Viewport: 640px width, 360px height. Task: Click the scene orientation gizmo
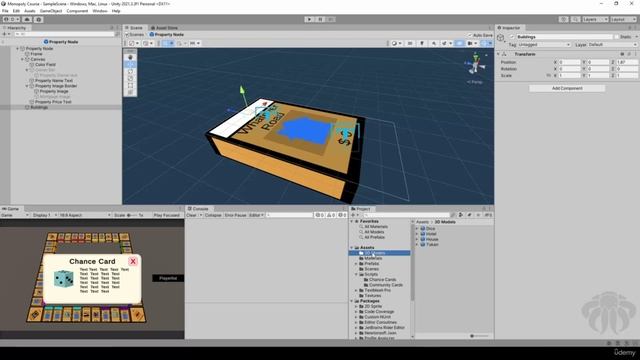point(475,65)
